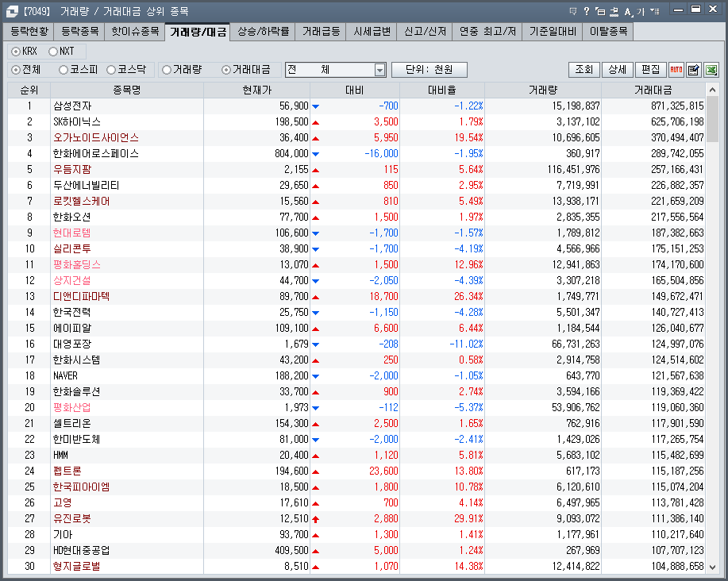Image resolution: width=728 pixels, height=581 pixels.
Task: Open the help question mark icon
Action: click(x=587, y=11)
